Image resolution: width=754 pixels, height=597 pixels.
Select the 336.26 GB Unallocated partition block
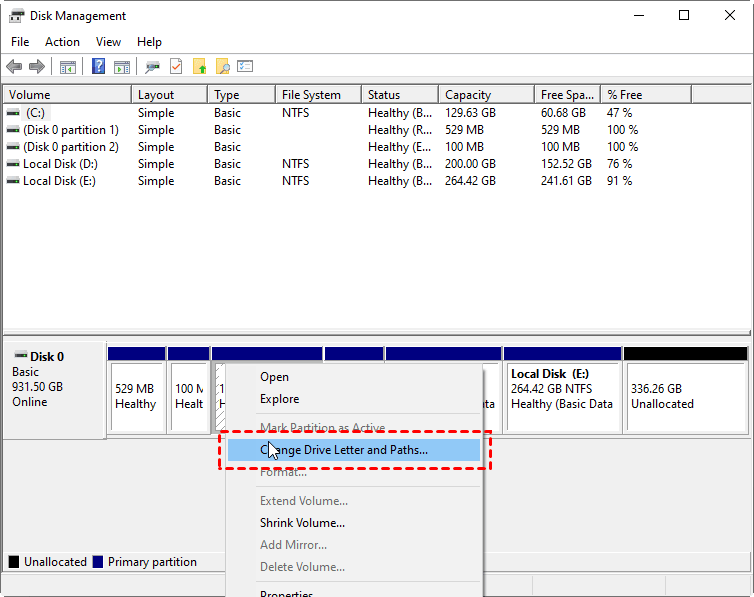[x=685, y=396]
